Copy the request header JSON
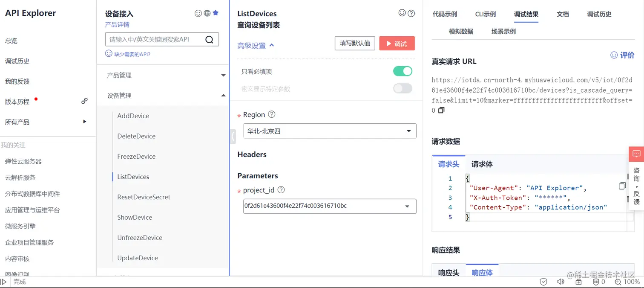644x288 pixels. [x=622, y=186]
